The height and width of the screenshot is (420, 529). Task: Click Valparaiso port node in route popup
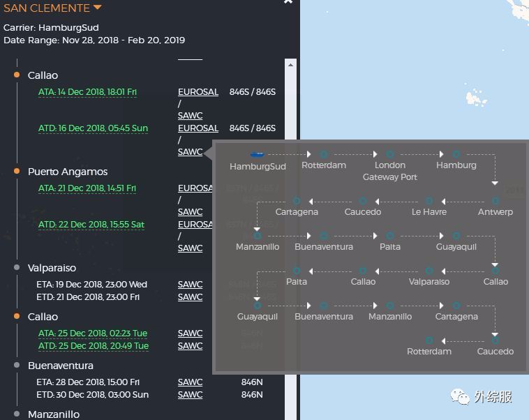pyautogui.click(x=429, y=271)
